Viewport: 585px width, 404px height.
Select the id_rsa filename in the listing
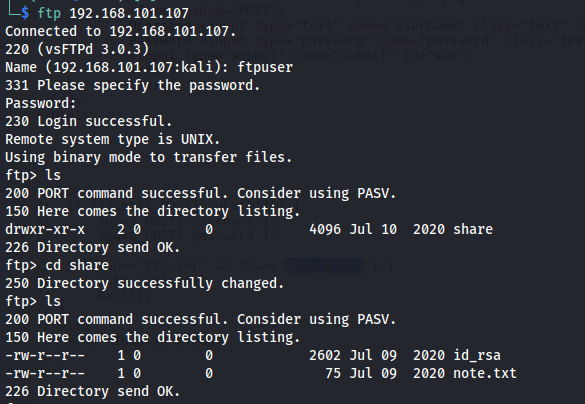pyautogui.click(x=477, y=356)
